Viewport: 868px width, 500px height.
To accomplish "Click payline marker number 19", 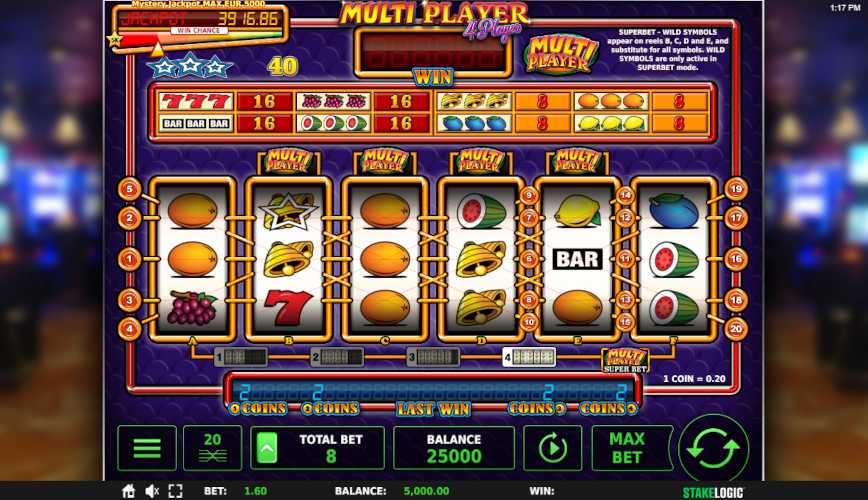I will tap(736, 189).
